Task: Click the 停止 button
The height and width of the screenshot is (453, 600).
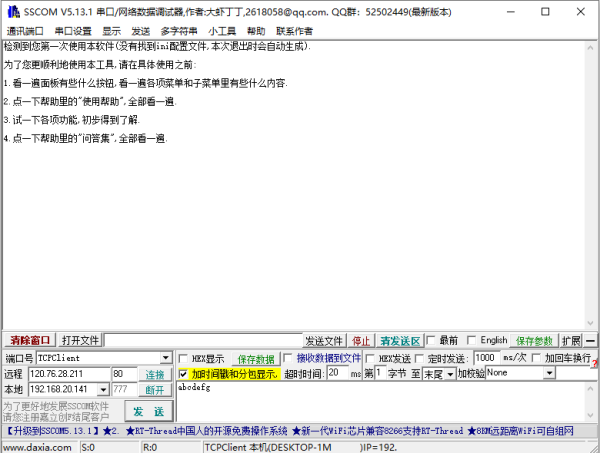Action: click(360, 341)
